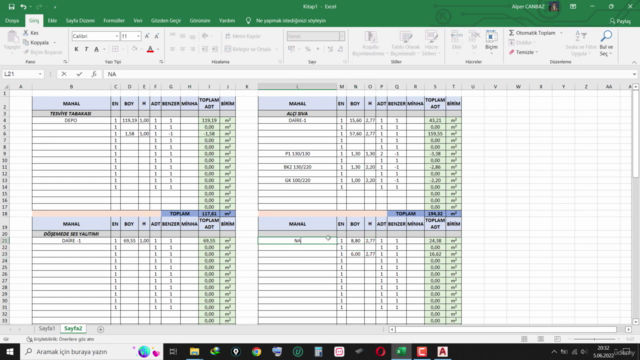Screen dimensions: 640x360
Task: Open the Dosya menu tab
Action: [12, 20]
